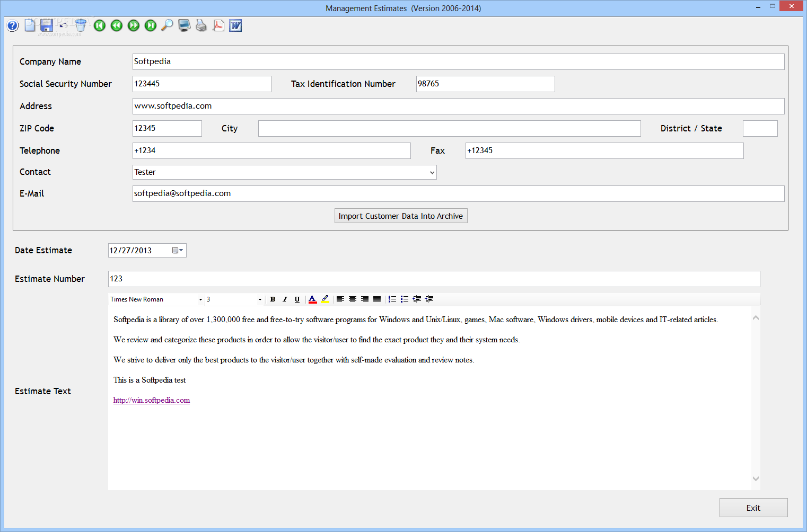807x532 pixels.
Task: Underline the estimate text
Action: (297, 299)
